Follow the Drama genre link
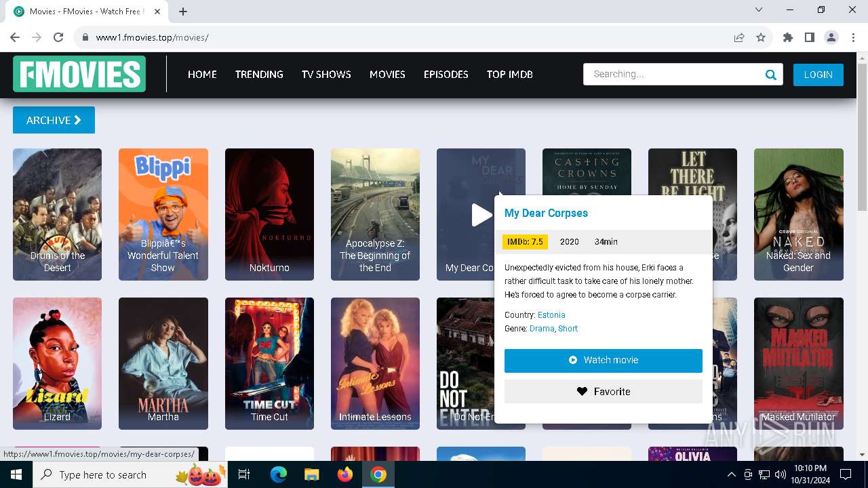Image resolution: width=868 pixels, height=488 pixels. [x=542, y=329]
